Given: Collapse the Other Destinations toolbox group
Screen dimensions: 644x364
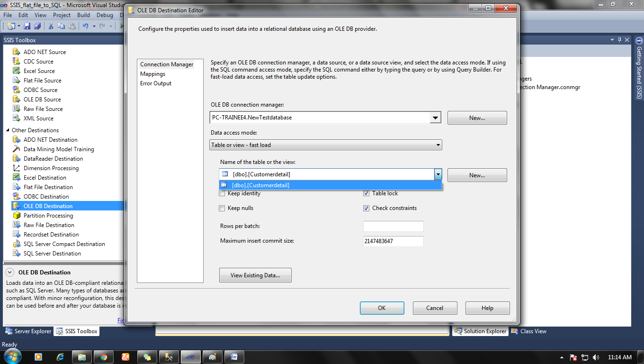Looking at the screenshot, I should click(8, 130).
